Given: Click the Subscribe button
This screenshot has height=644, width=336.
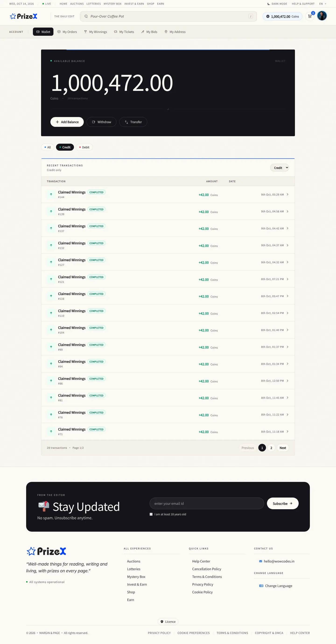Looking at the screenshot, I should [283, 504].
